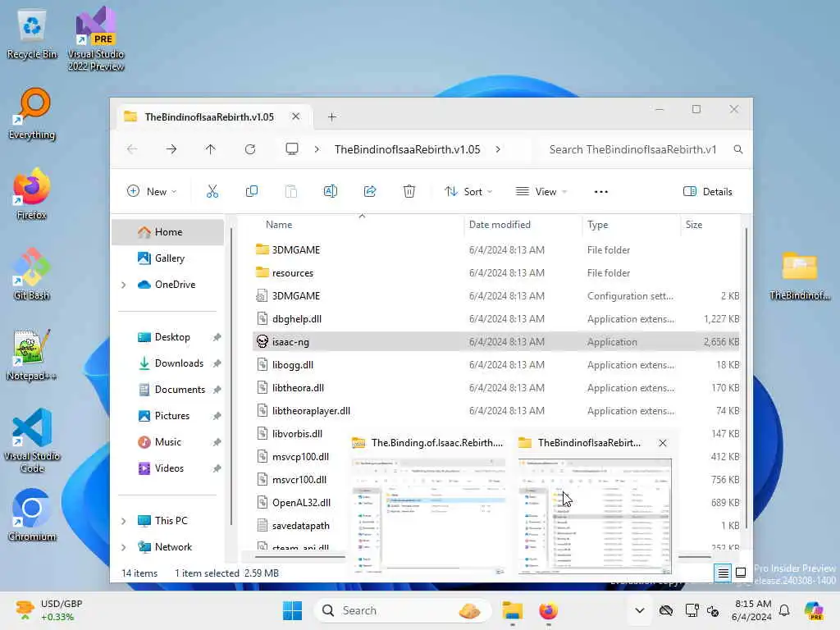Switch to large thumbnails view icon

pos(741,573)
